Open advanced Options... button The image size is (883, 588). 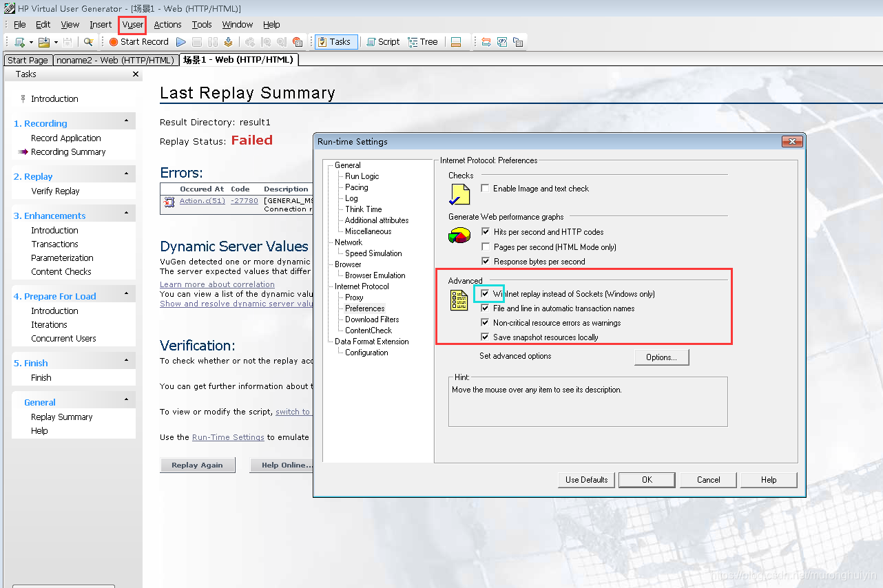(661, 357)
